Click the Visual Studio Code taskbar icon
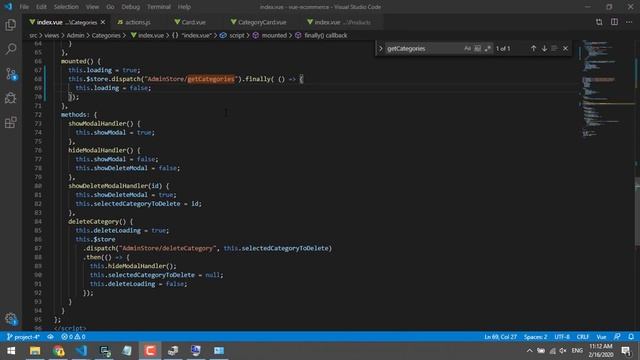The width and height of the screenshot is (640, 360). point(81,351)
